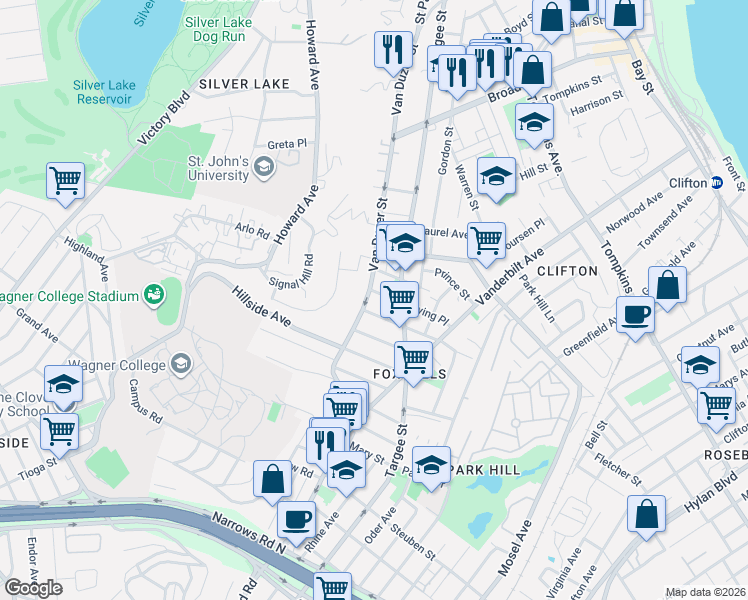
Task: Select the Steuben St street label
Action: point(413,542)
